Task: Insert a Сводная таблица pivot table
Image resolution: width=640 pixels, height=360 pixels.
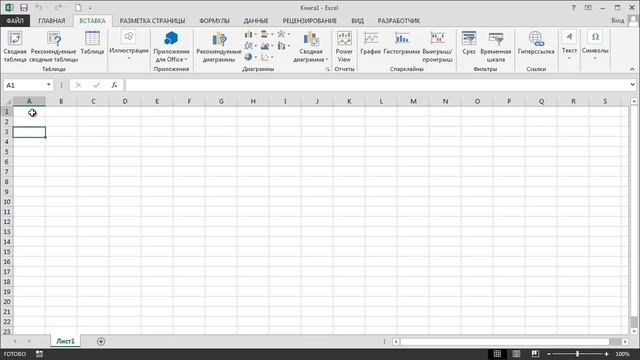Action: pyautogui.click(x=15, y=47)
